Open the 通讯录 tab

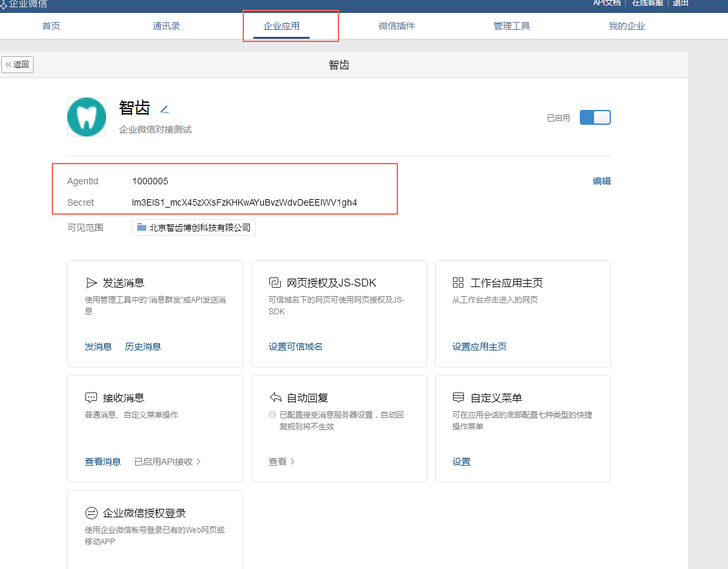[166, 26]
